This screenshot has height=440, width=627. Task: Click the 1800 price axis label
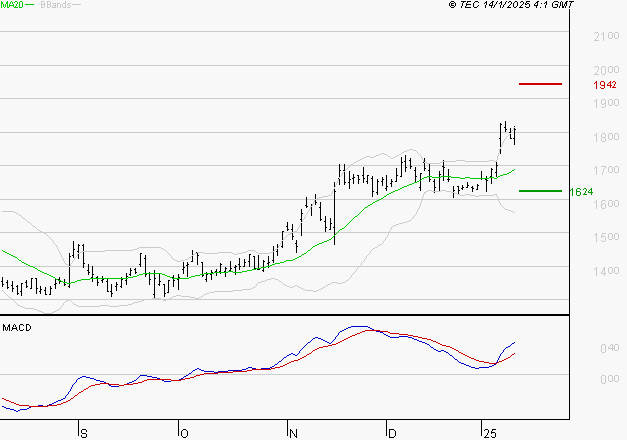coord(606,137)
